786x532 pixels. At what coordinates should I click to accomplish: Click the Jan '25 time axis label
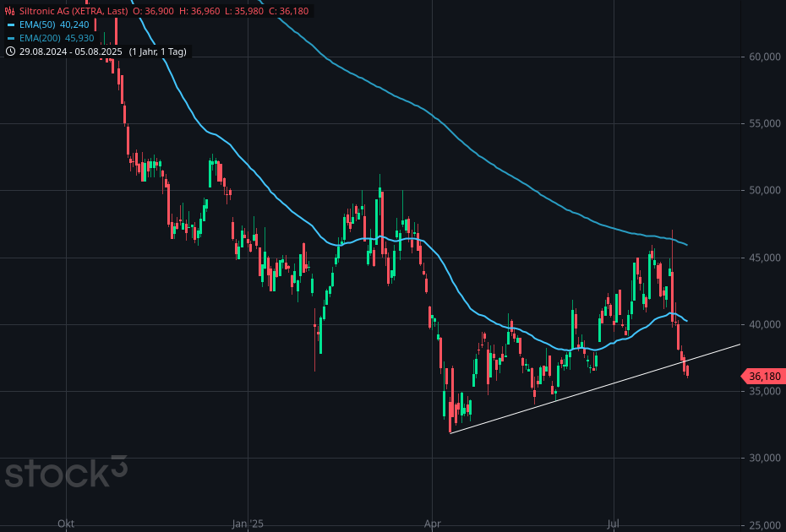coord(248,524)
